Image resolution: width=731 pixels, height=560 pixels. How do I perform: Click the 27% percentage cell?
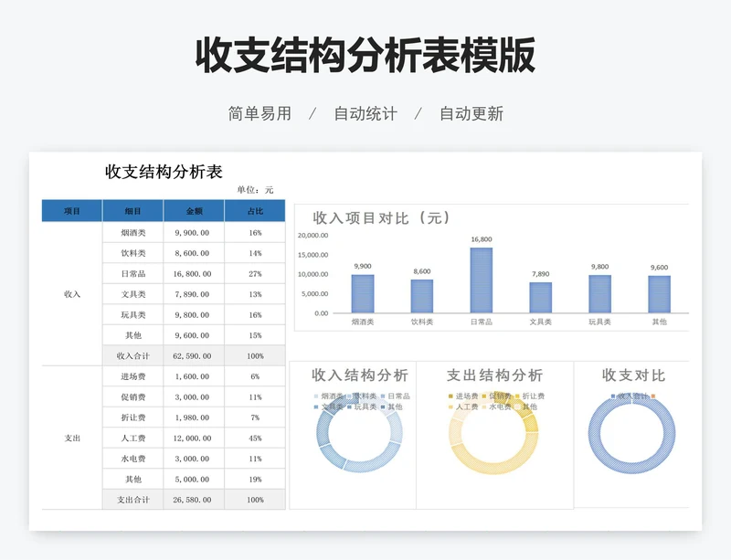(x=255, y=273)
